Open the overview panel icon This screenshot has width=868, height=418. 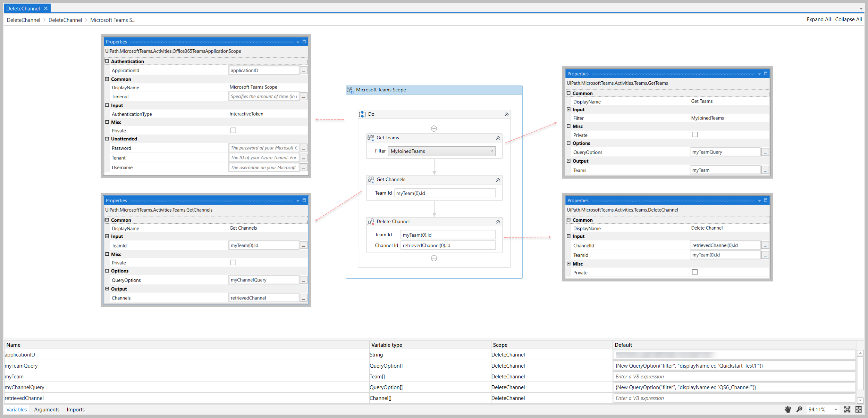pos(859,409)
